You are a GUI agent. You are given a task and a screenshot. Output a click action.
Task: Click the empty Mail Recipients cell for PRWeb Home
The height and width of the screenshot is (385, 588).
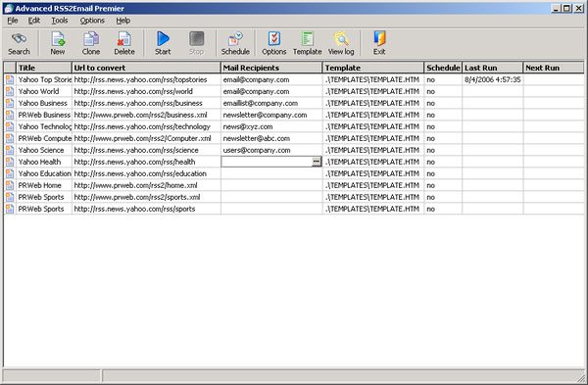point(271,185)
